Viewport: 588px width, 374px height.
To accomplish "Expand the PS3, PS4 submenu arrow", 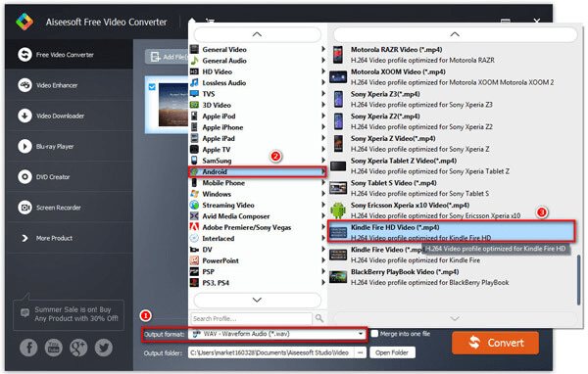I will 323,283.
